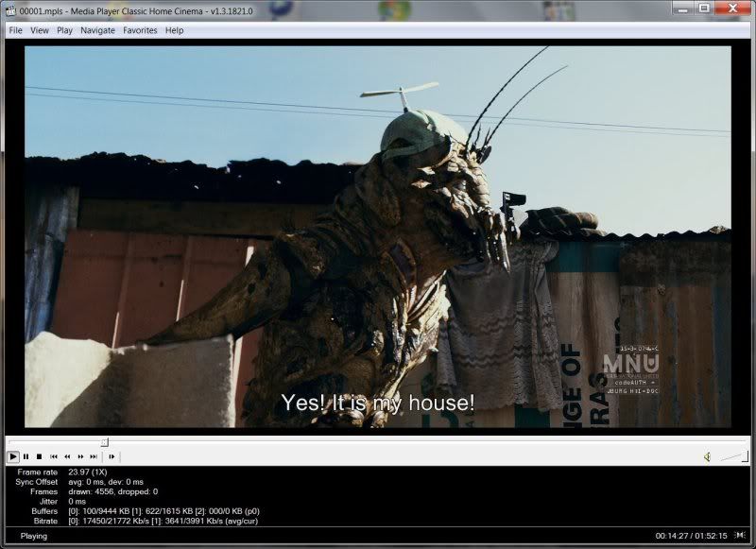
Task: Click the Bitrate value starting with '[0]: 17450/21772 Kb/s'
Action: coord(163,521)
